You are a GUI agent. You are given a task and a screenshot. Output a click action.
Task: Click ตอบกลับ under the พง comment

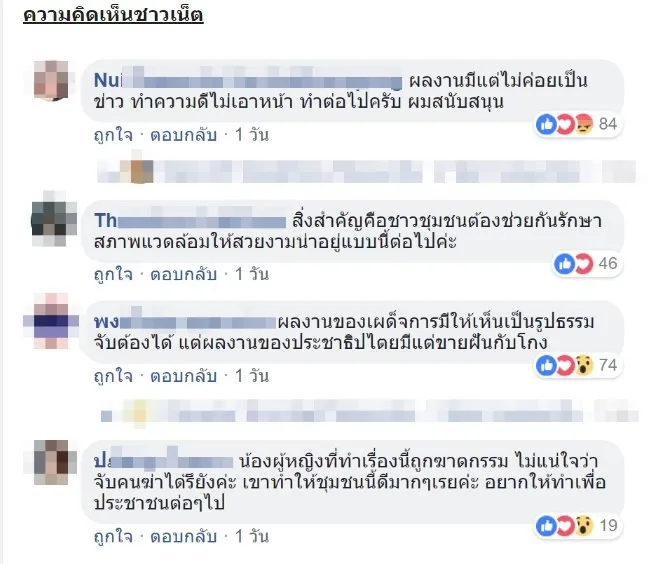click(183, 376)
